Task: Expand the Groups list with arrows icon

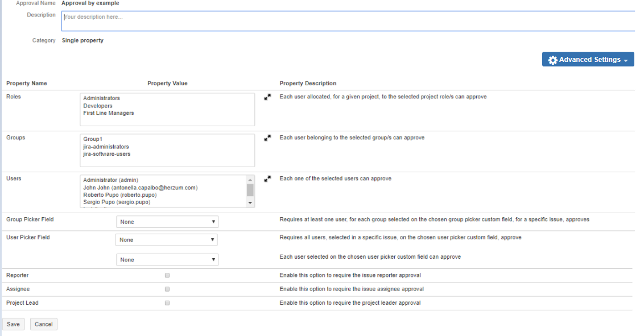Action: point(267,138)
